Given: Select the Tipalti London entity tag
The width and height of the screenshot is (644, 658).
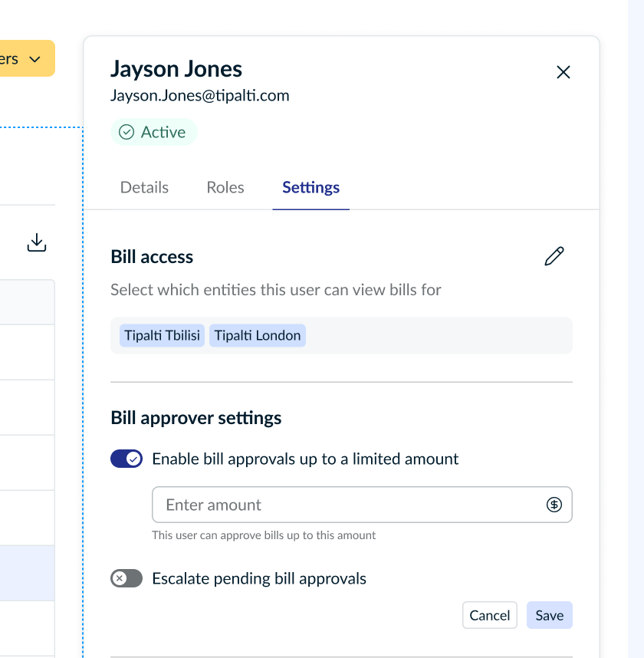Looking at the screenshot, I should point(257,335).
